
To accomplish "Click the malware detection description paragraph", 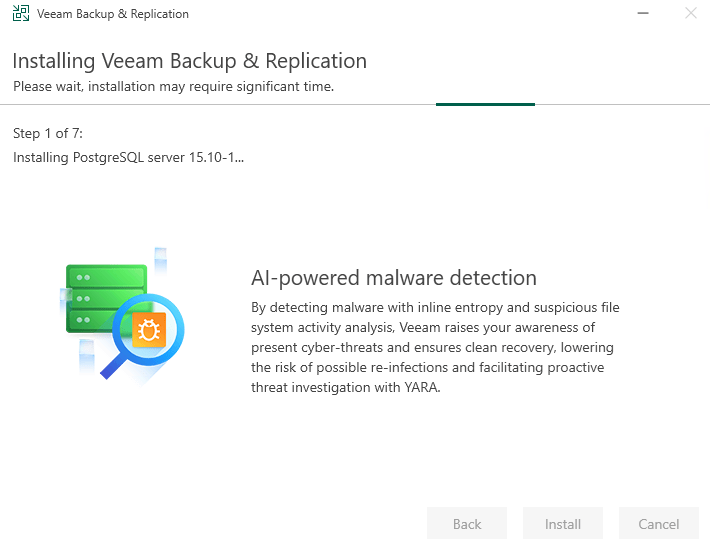I will pos(435,347).
